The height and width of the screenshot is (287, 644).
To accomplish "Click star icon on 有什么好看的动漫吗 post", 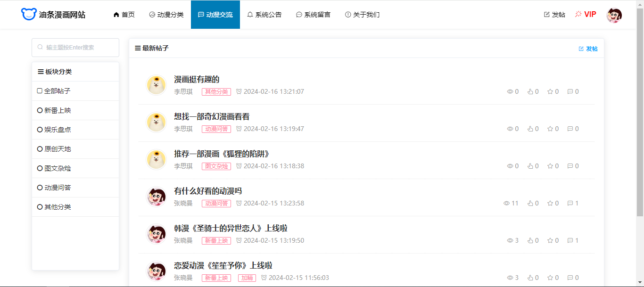I will click(550, 203).
